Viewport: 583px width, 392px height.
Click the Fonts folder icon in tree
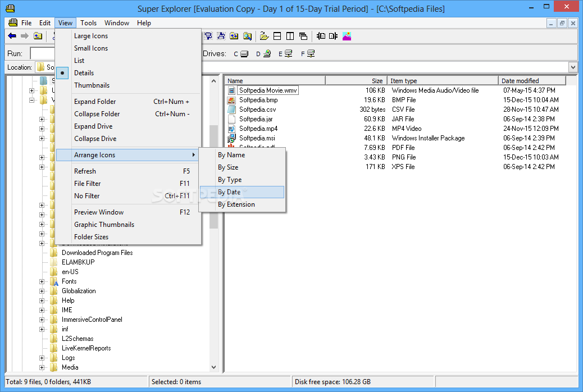[x=54, y=281]
